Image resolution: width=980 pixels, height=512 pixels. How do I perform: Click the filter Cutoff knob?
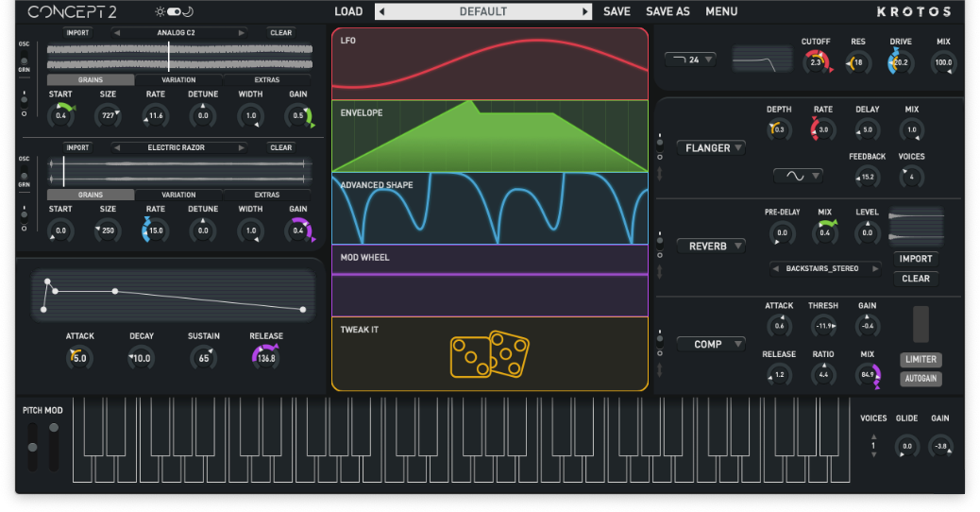(816, 63)
